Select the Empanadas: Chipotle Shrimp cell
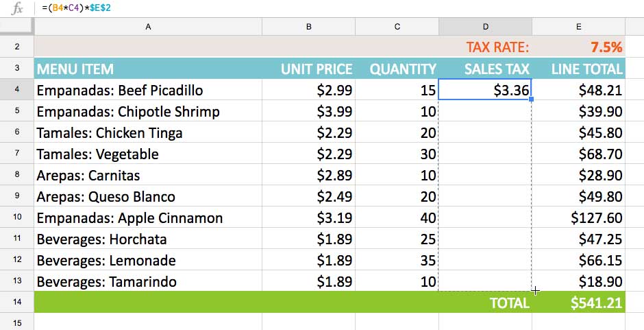 pyautogui.click(x=148, y=111)
